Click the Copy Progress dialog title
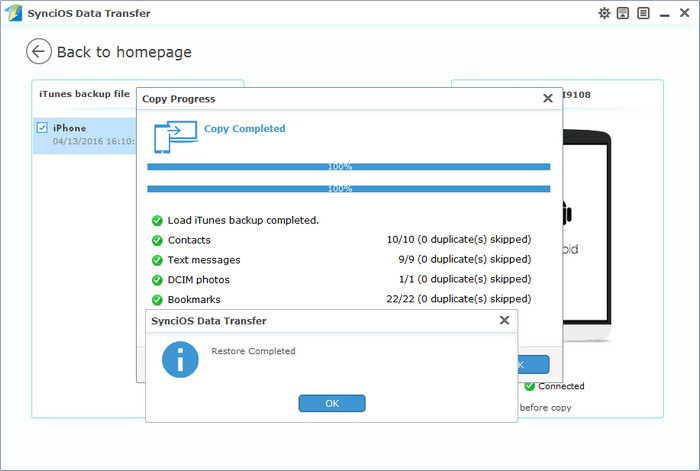The image size is (700, 471). click(179, 99)
